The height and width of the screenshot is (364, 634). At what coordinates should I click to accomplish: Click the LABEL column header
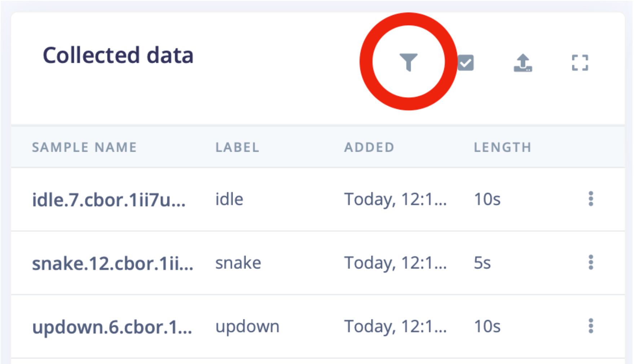(237, 147)
